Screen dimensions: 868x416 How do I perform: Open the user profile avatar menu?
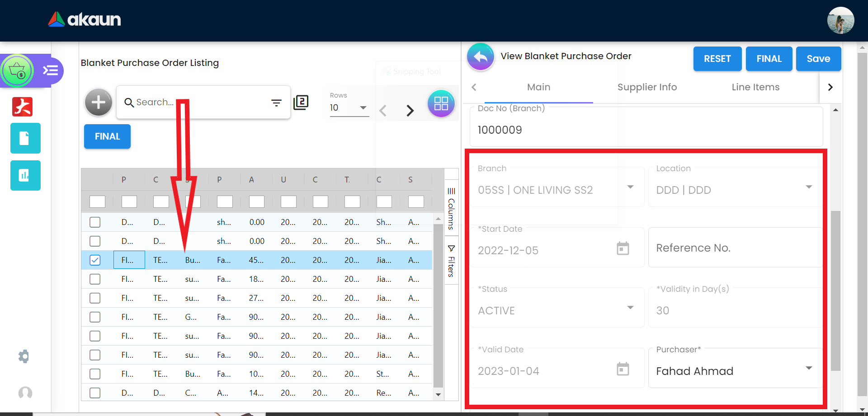pyautogui.click(x=840, y=20)
